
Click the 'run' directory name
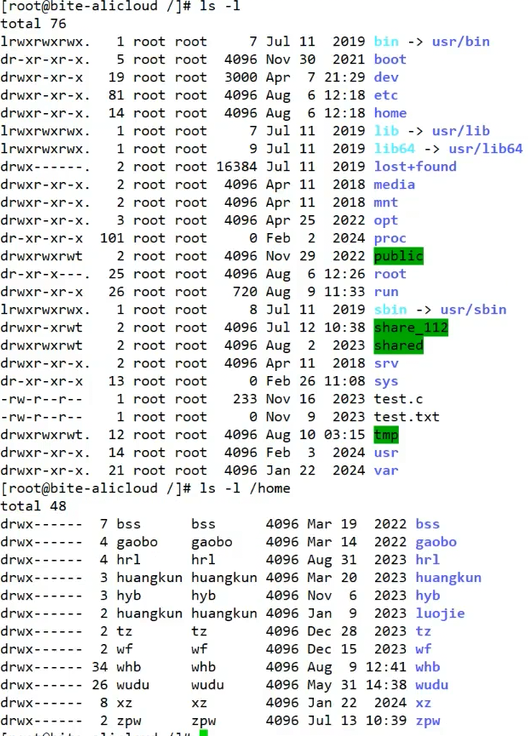click(x=386, y=292)
